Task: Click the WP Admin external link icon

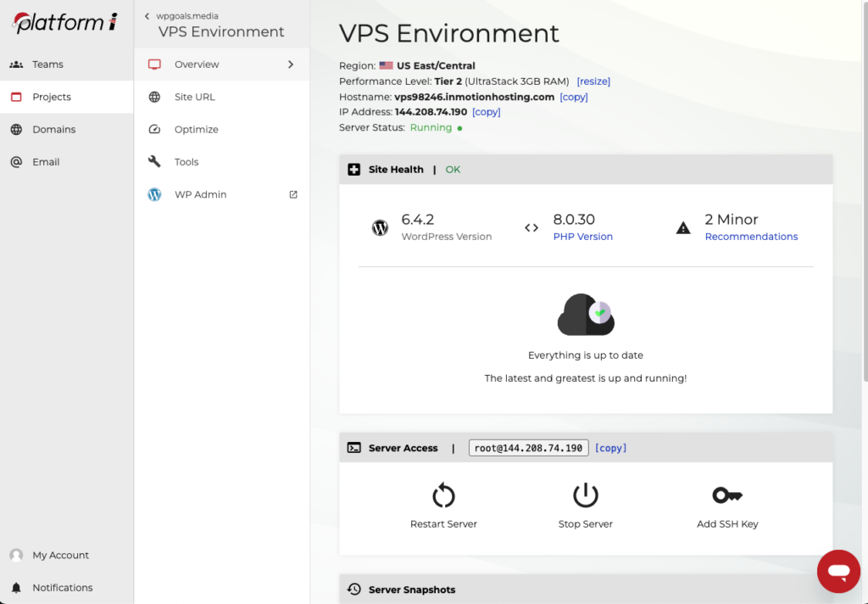Action: tap(293, 194)
